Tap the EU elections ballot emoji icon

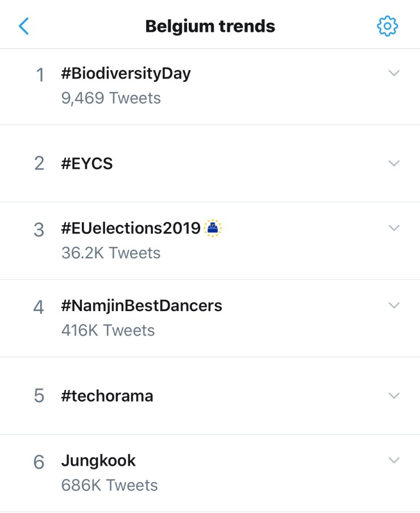(213, 228)
